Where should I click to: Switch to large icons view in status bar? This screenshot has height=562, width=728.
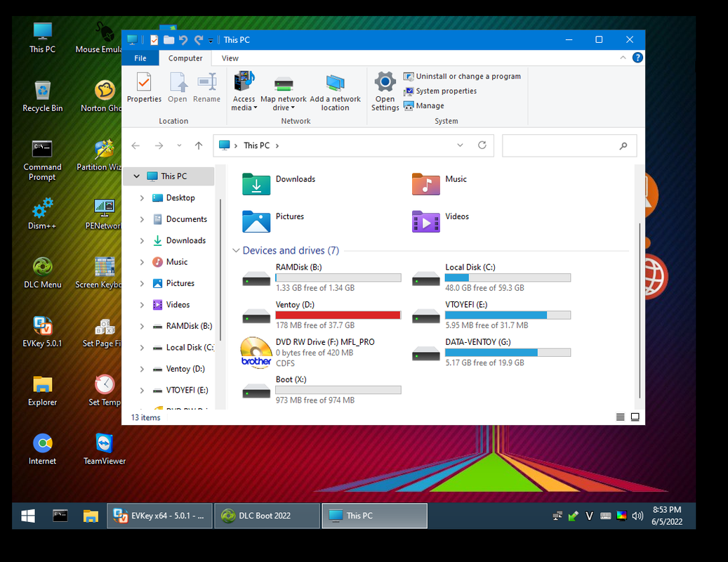pyautogui.click(x=635, y=417)
